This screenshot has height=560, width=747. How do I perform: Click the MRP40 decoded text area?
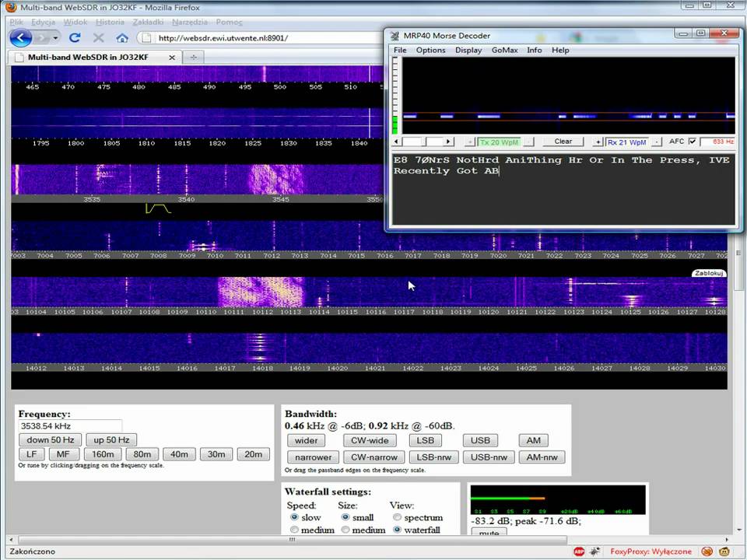[563, 189]
